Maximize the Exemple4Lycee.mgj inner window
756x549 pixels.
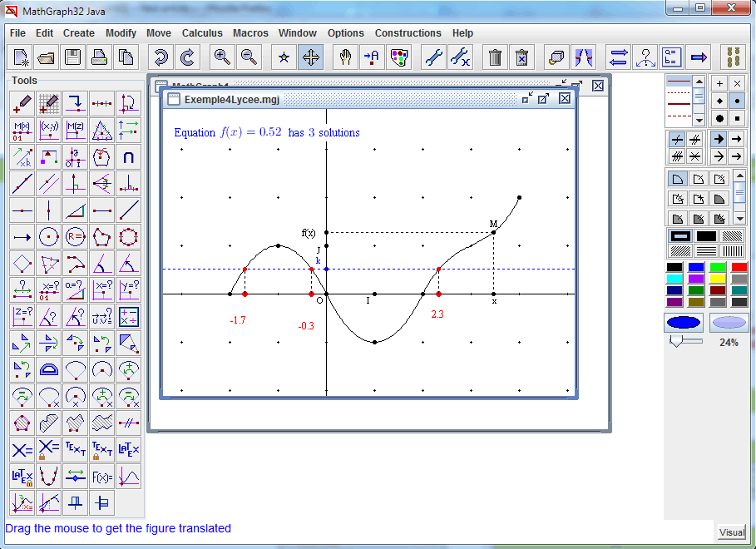coord(543,99)
